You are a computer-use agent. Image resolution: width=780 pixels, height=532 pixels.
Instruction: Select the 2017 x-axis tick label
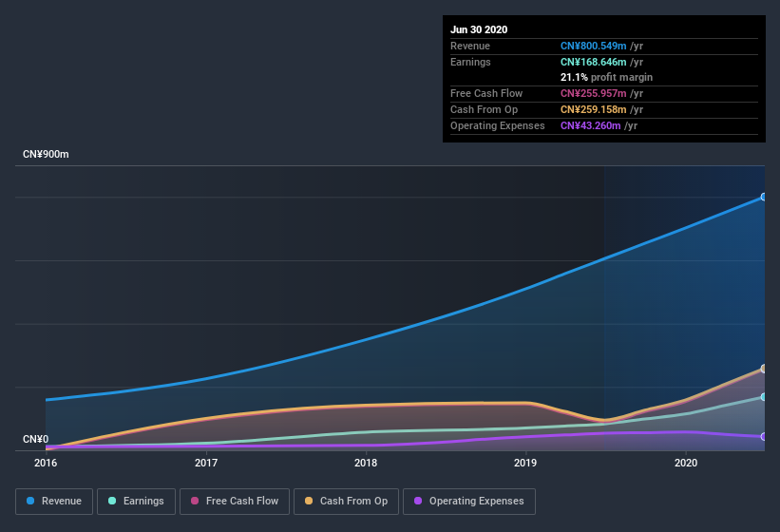click(x=206, y=464)
